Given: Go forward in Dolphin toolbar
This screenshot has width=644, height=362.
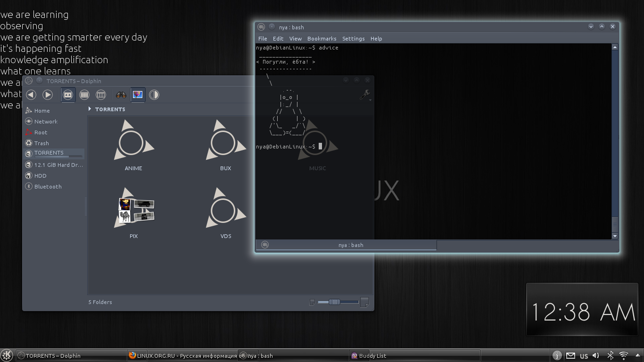Looking at the screenshot, I should 48,95.
